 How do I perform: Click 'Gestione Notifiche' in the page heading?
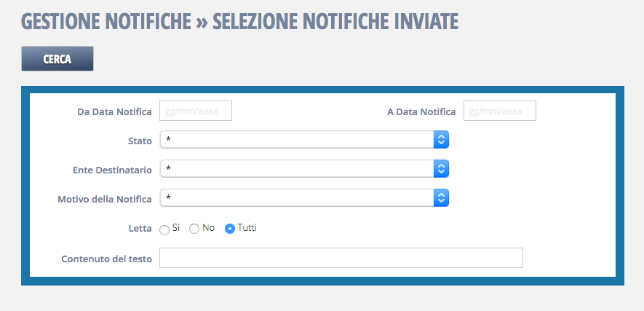pos(106,22)
